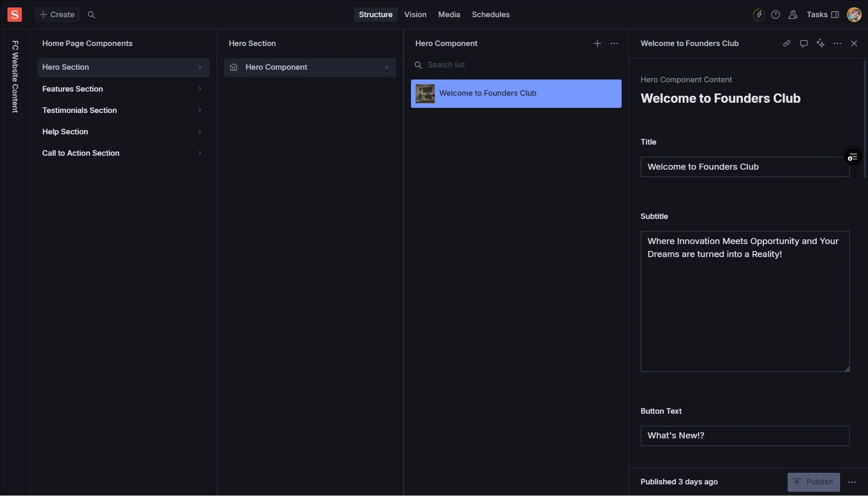Image resolution: width=868 pixels, height=496 pixels.
Task: Switch to the Media tab
Action: (x=449, y=15)
